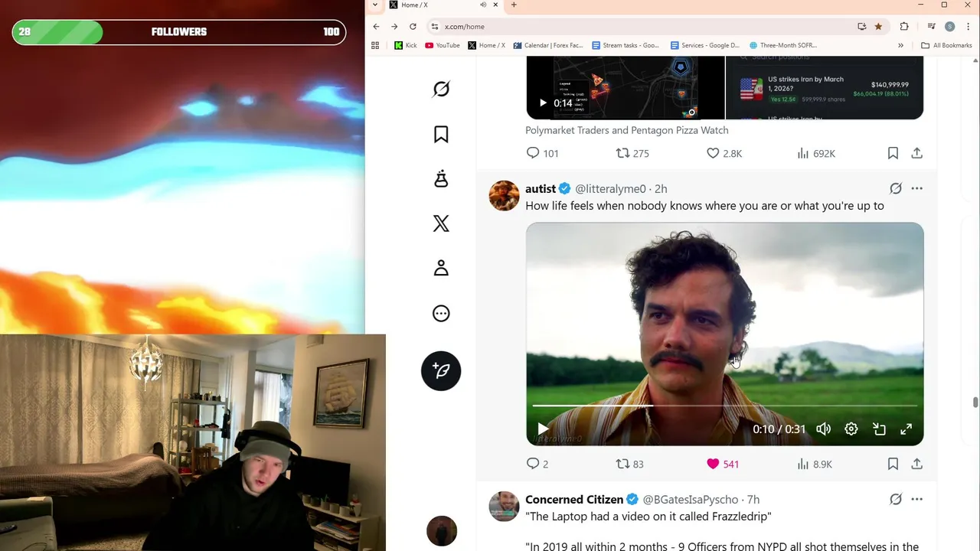
Task: Go back in Chrome
Action: pos(376,26)
